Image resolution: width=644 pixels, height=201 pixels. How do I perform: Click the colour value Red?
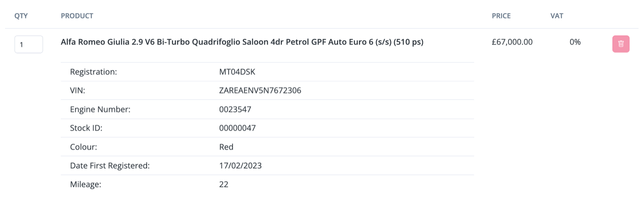pyautogui.click(x=226, y=147)
